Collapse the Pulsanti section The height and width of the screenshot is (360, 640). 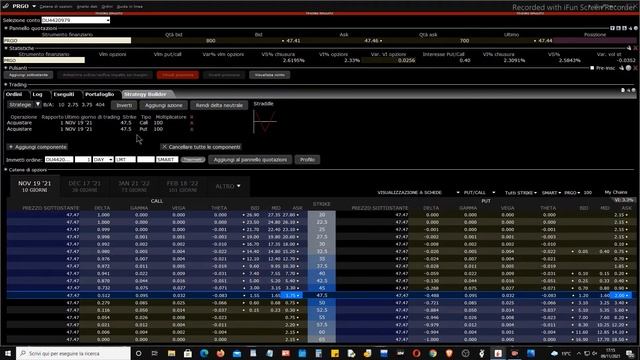click(6, 68)
